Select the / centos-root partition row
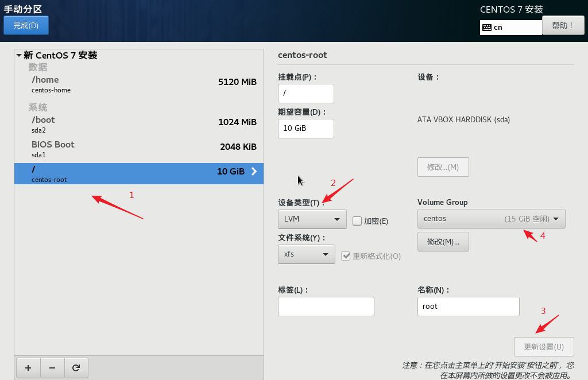Image resolution: width=588 pixels, height=380 pixels. pyautogui.click(x=139, y=173)
